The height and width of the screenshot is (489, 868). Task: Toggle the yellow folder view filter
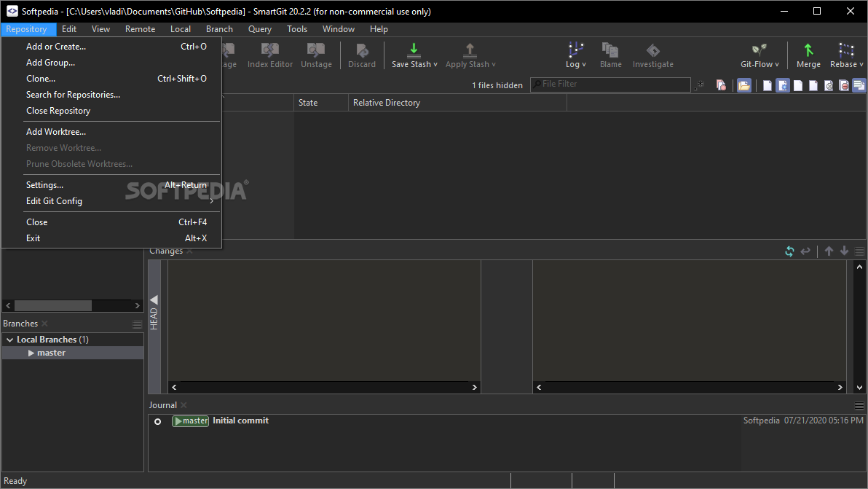point(744,85)
